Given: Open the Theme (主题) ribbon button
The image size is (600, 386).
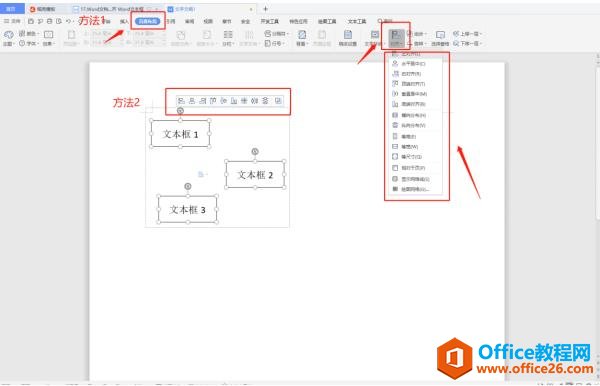Looking at the screenshot, I should (8, 39).
